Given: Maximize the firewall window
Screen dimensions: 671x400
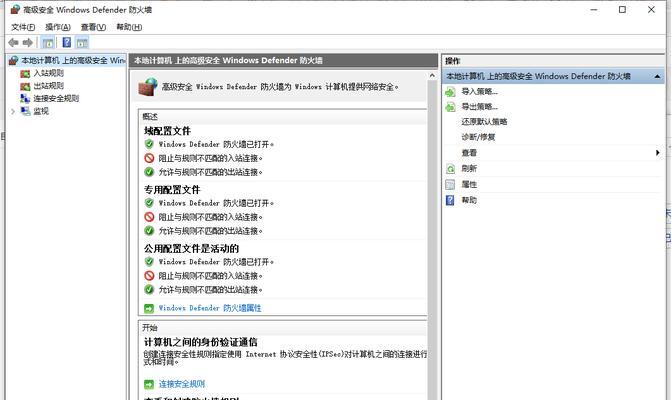Looking at the screenshot, I should tap(622, 9).
